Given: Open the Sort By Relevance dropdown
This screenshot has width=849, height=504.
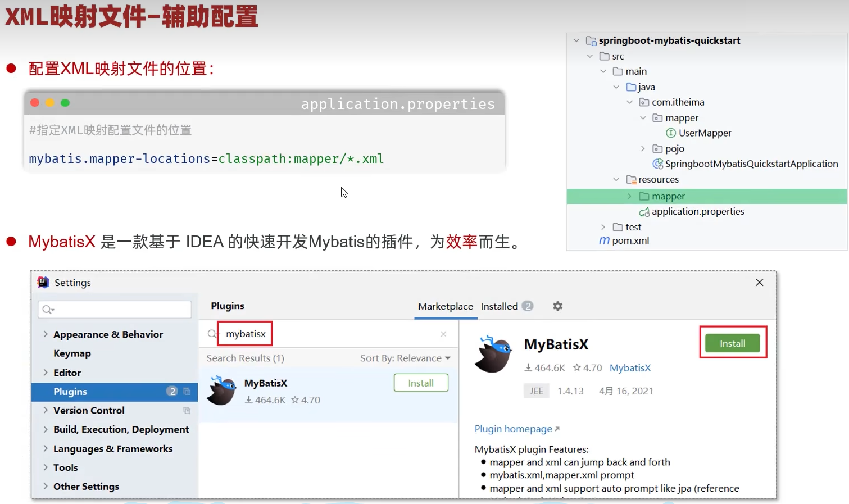Looking at the screenshot, I should tap(405, 358).
